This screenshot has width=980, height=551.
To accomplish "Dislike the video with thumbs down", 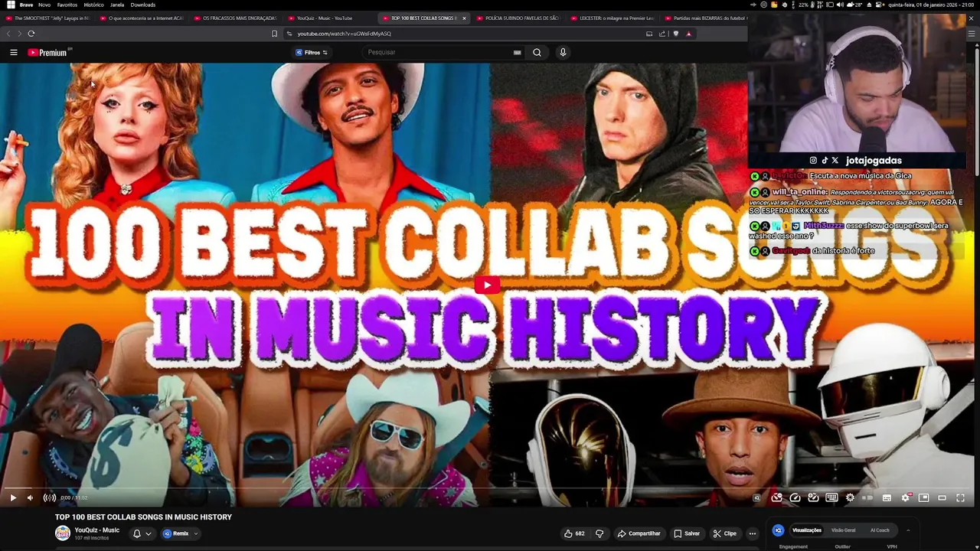I will pyautogui.click(x=599, y=533).
